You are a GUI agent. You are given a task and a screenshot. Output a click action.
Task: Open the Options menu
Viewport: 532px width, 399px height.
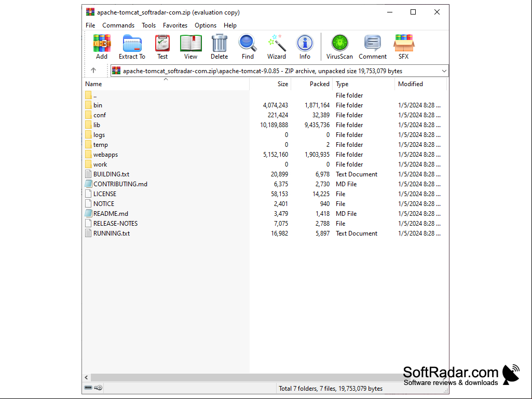(x=205, y=25)
